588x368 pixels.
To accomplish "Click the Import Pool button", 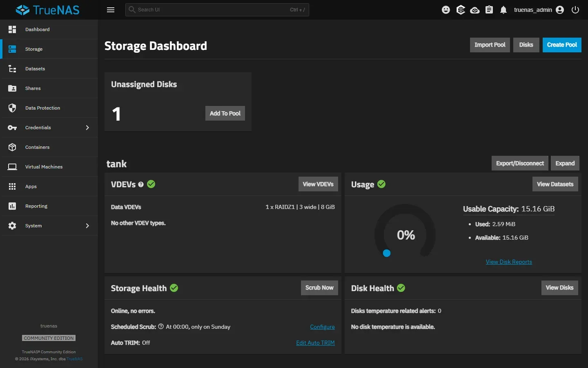I will click(490, 45).
